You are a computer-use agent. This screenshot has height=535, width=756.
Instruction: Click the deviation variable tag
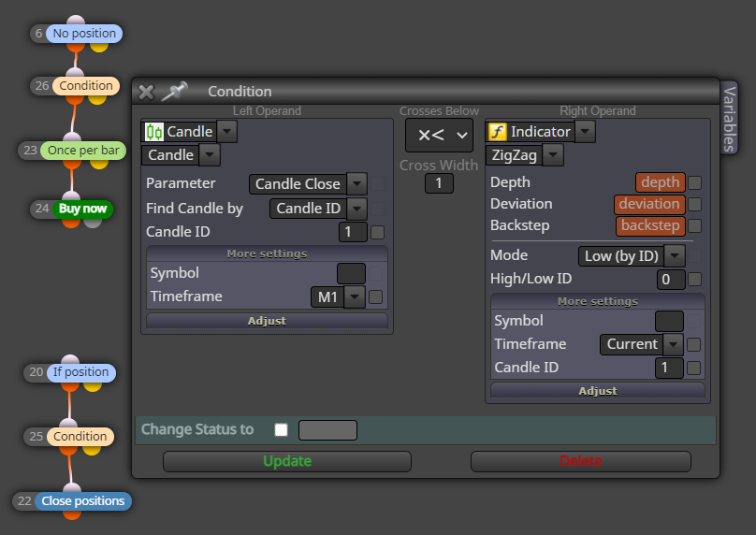(x=649, y=204)
